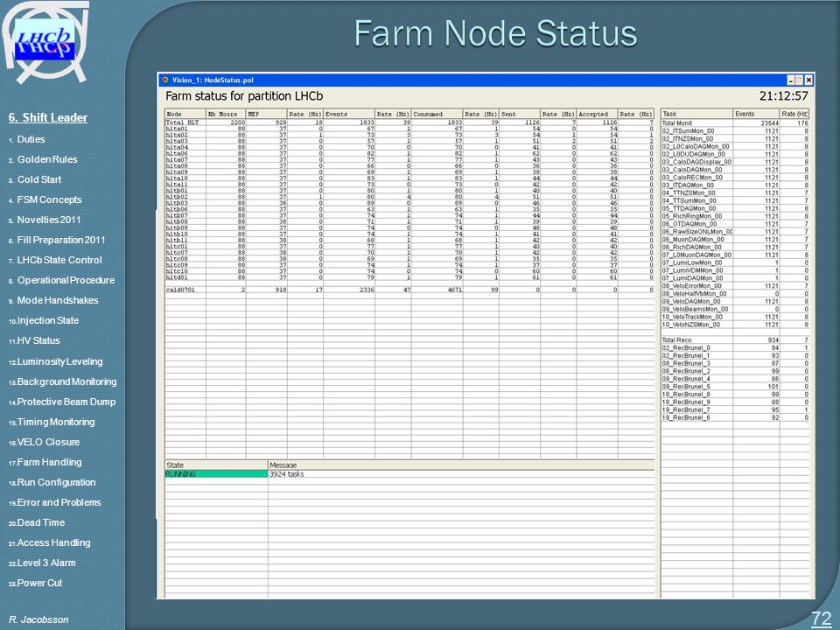Select task 03_CaloDAQDisplay_00

(x=735, y=162)
